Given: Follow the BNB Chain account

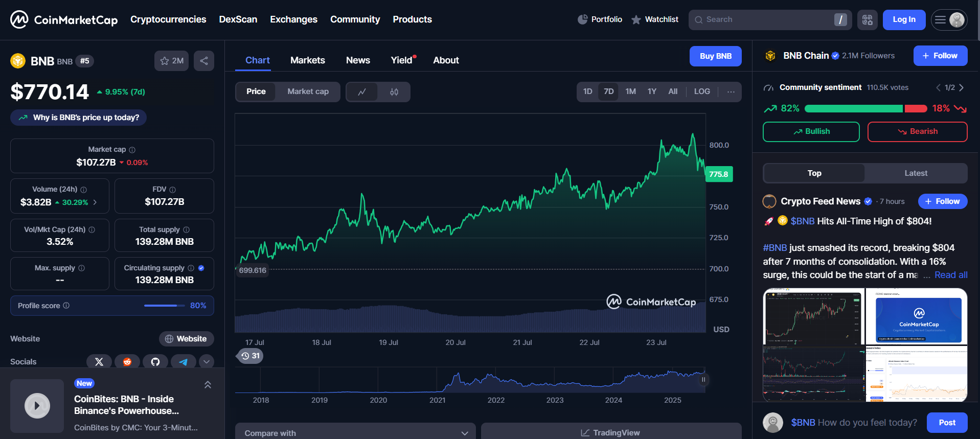Looking at the screenshot, I should 941,56.
